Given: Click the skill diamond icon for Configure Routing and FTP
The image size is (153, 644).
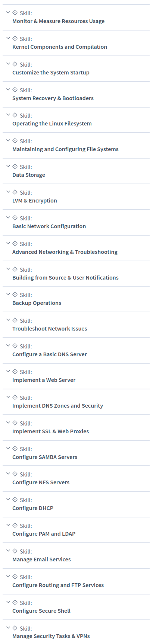Looking at the screenshot, I should pos(15,577).
